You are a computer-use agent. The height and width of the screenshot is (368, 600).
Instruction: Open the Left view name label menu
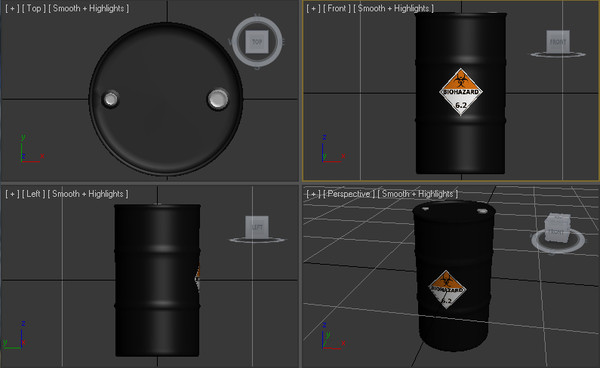point(33,194)
